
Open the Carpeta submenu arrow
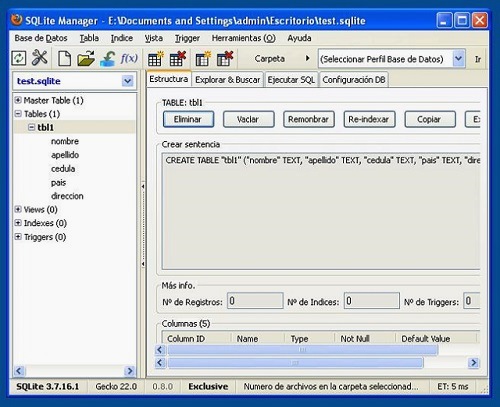tap(307, 58)
